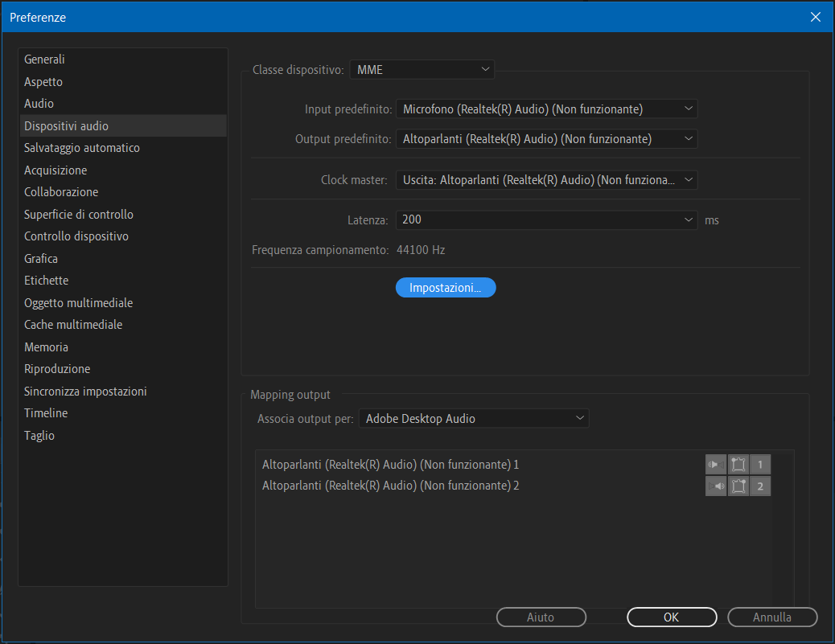
Task: Click speaker-position square icon on output row 2
Action: 738,486
